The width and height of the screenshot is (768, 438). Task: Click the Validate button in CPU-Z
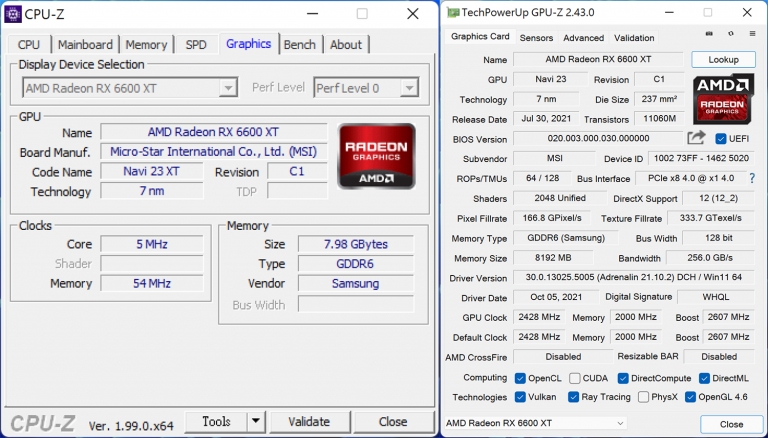point(309,421)
